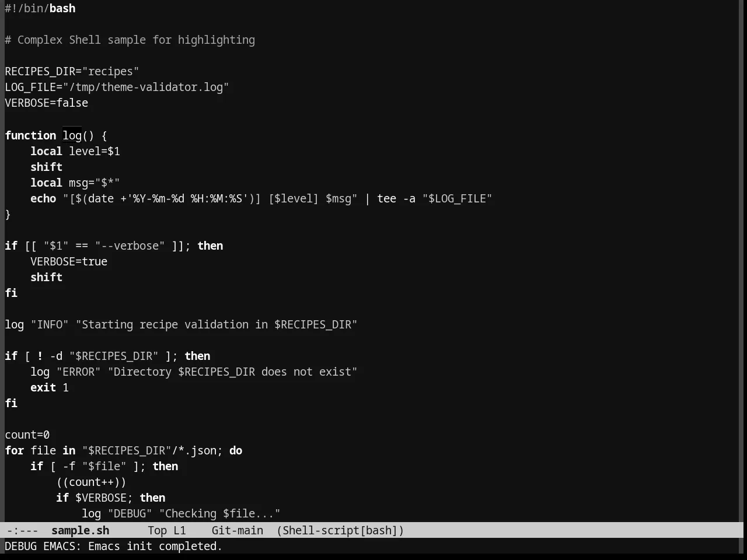Click the /*.json glob in the for loop

194,450
